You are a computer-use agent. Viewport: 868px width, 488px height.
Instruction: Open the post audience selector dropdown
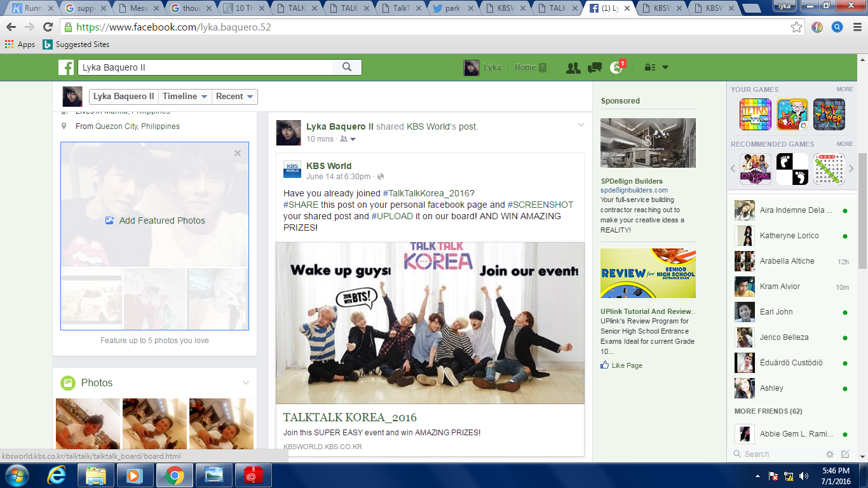348,139
